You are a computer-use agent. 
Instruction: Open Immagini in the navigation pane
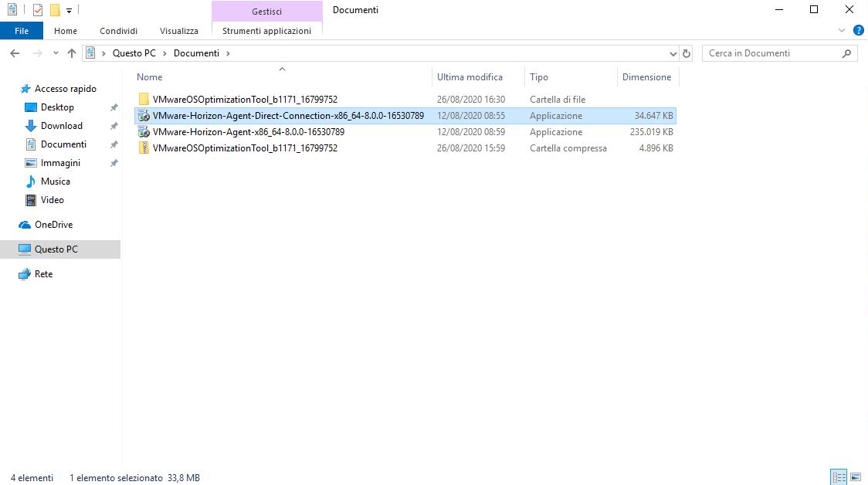[60, 163]
